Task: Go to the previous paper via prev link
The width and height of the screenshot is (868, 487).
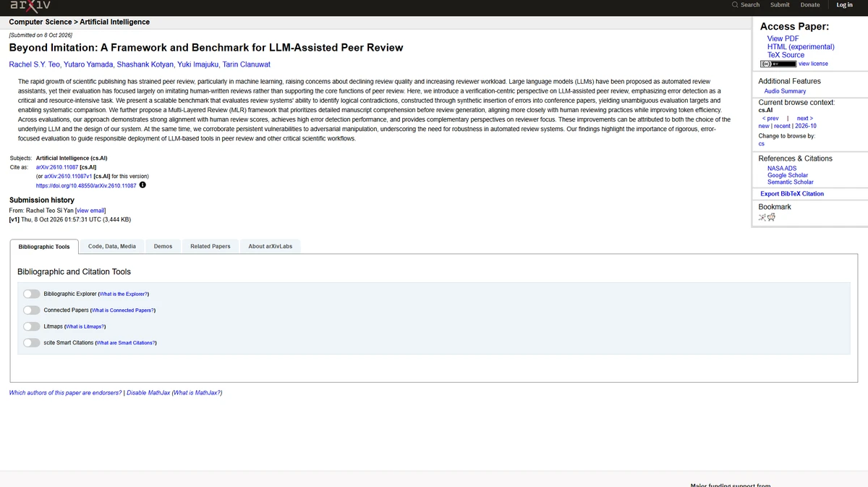Action: coord(770,118)
